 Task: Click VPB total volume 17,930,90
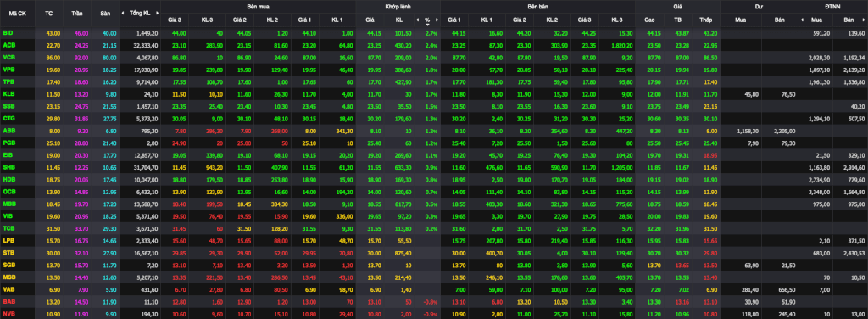click(x=146, y=70)
